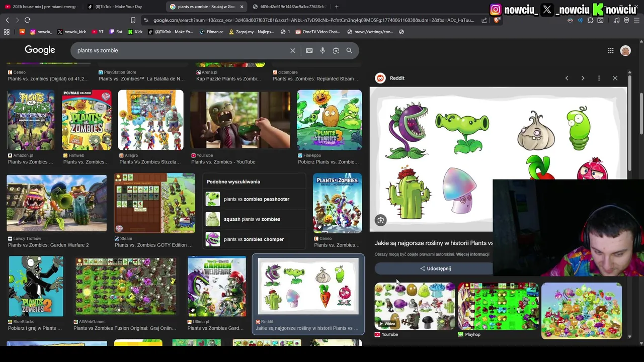This screenshot has width=644, height=362.
Task: Clear the Google search box with X
Action: (292, 50)
